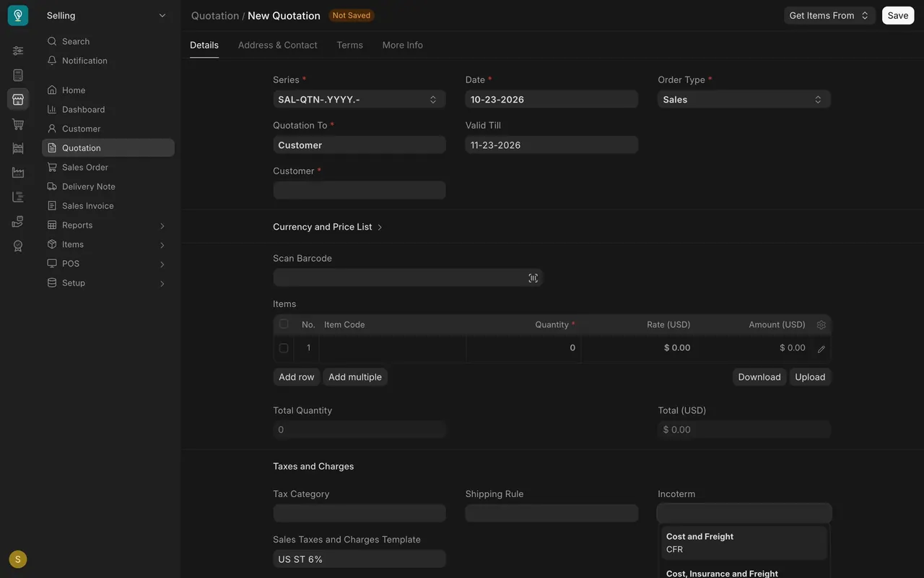The height and width of the screenshot is (578, 924).
Task: Click the Valid Till date field
Action: click(552, 145)
